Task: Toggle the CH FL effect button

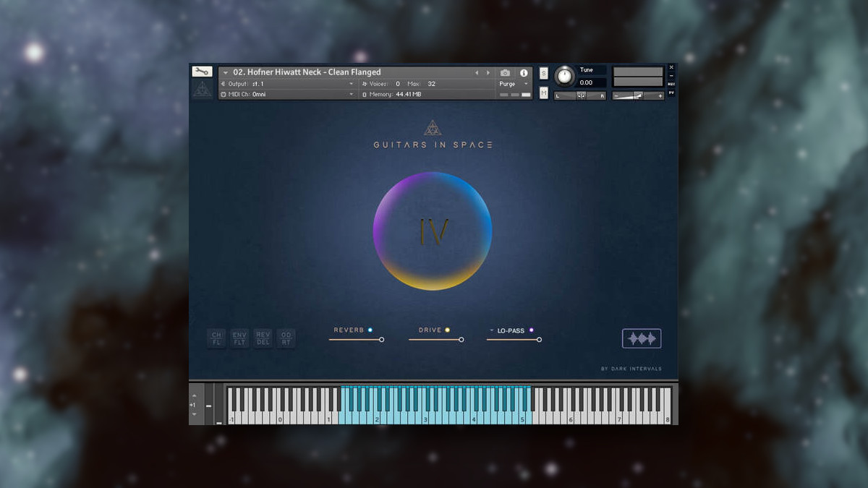Action: point(216,338)
